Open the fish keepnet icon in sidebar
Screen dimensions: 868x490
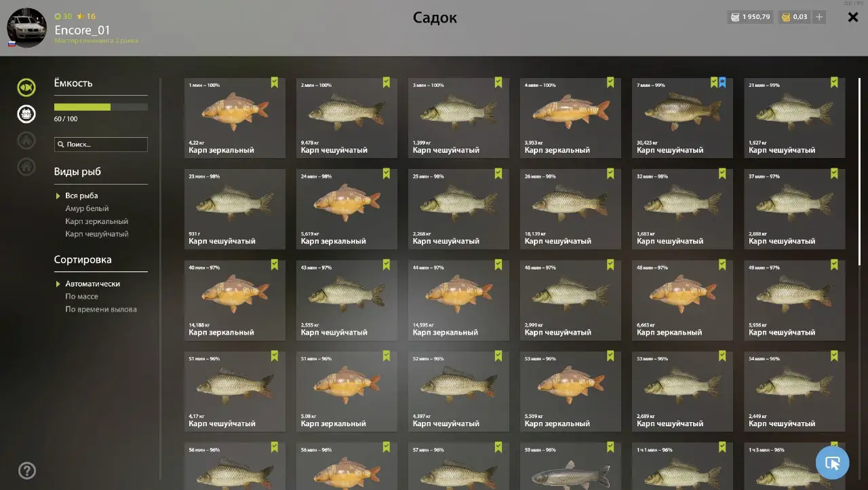[26, 87]
